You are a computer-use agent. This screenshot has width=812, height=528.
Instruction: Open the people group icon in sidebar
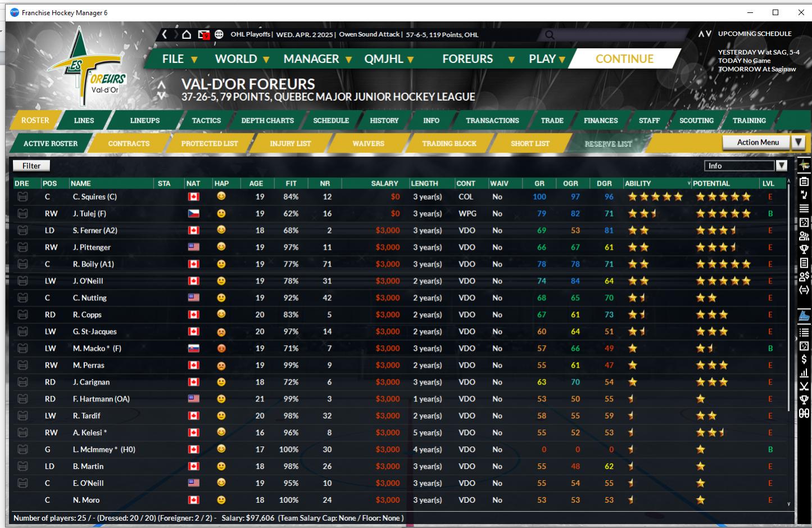coord(804,236)
